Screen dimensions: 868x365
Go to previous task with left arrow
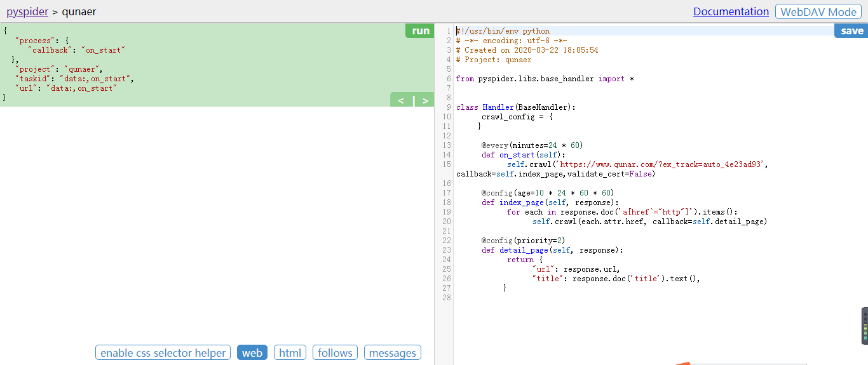tap(401, 100)
